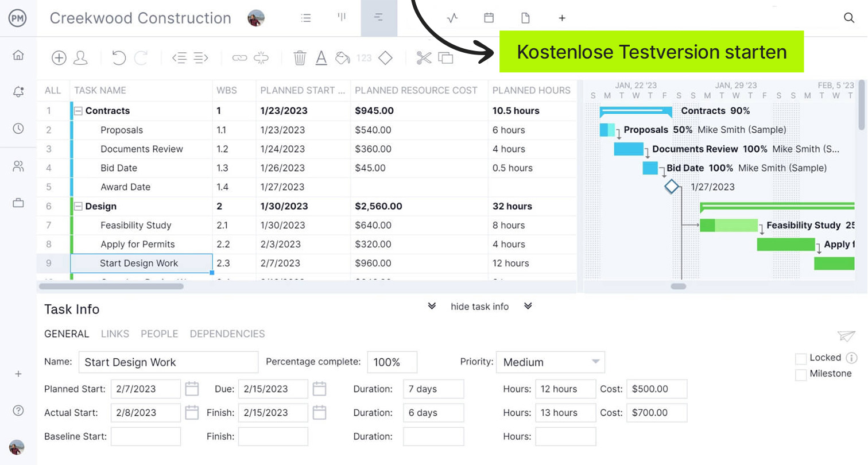Click the unlink tasks broken-chain icon

point(261,57)
